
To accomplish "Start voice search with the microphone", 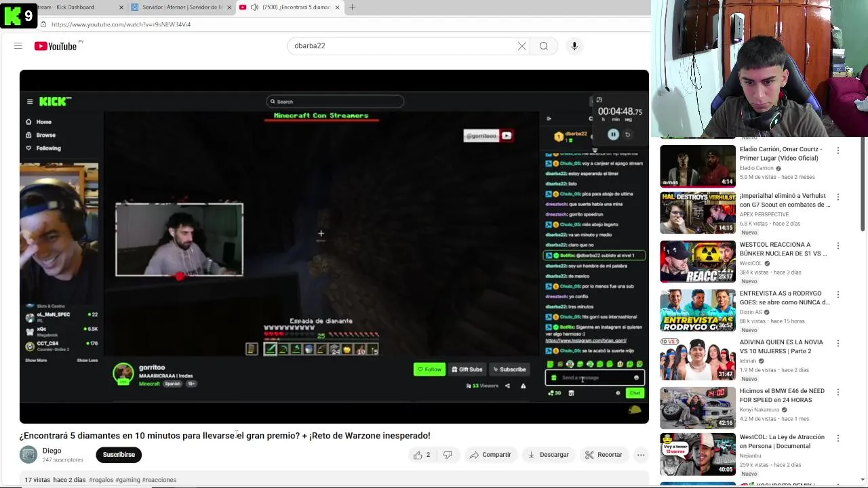I will (x=574, y=46).
